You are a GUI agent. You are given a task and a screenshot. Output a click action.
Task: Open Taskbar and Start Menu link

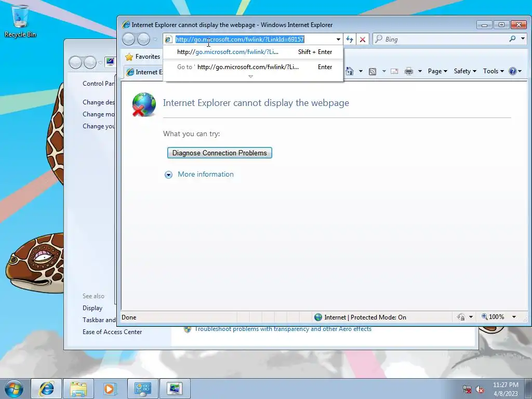[x=99, y=320]
